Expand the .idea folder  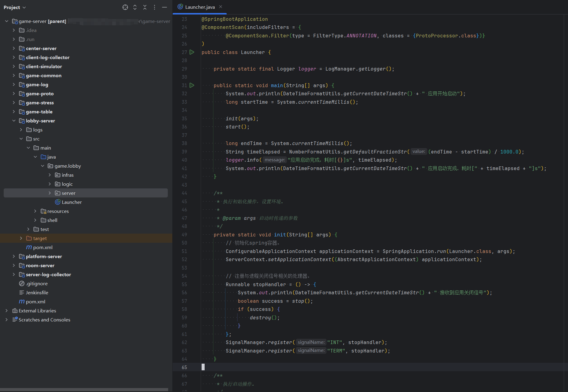14,30
